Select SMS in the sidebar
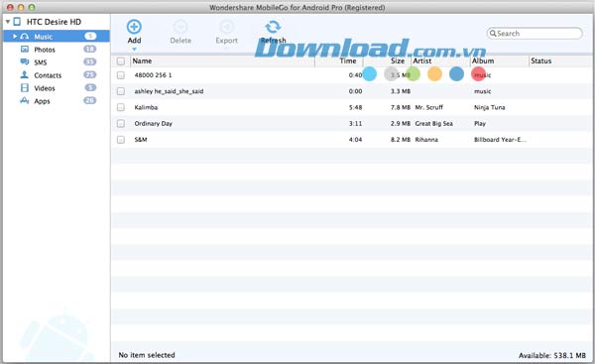 (57, 62)
